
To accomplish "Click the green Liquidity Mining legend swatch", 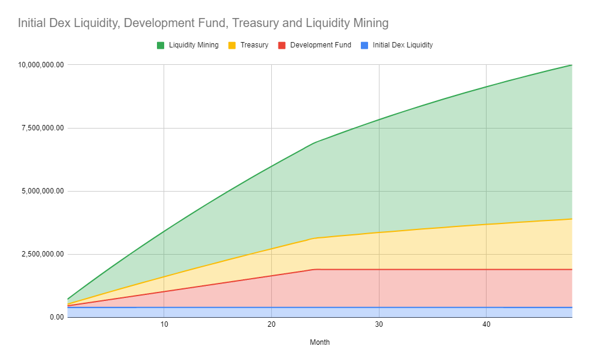I will 161,45.
